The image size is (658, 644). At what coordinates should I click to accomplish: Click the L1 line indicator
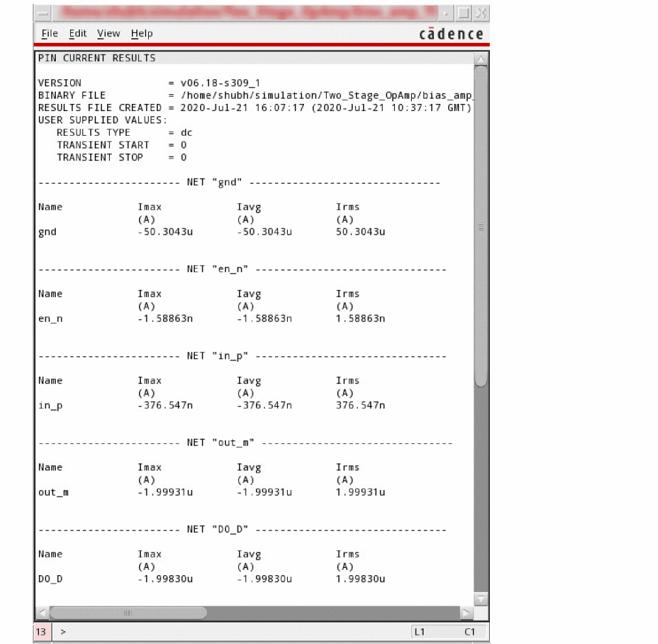click(420, 632)
